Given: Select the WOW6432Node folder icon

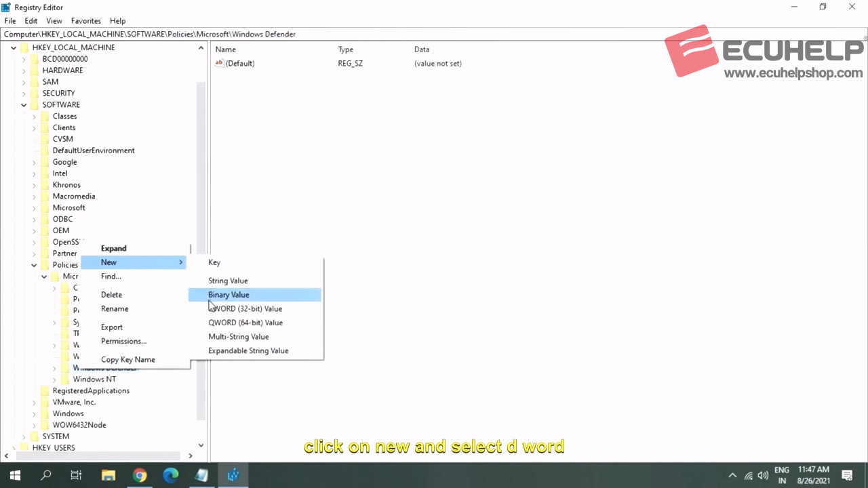Looking at the screenshot, I should point(45,425).
